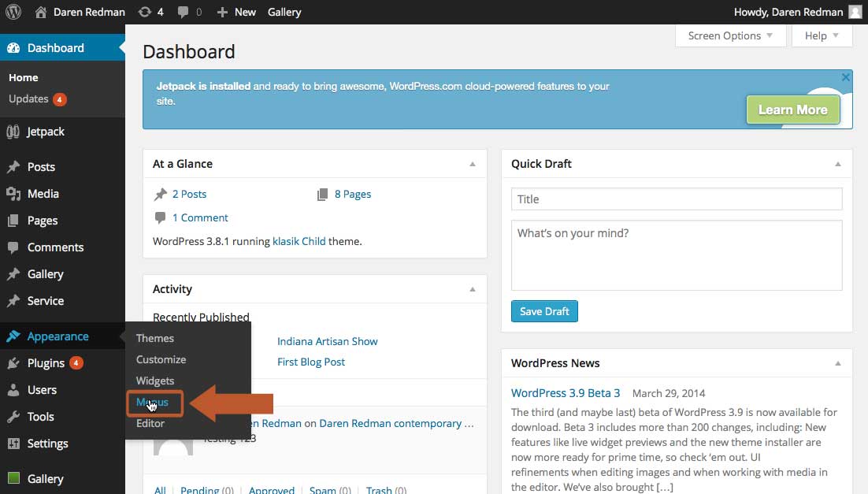Open the 1 Comment link
This screenshot has height=494, width=868.
[x=200, y=217]
